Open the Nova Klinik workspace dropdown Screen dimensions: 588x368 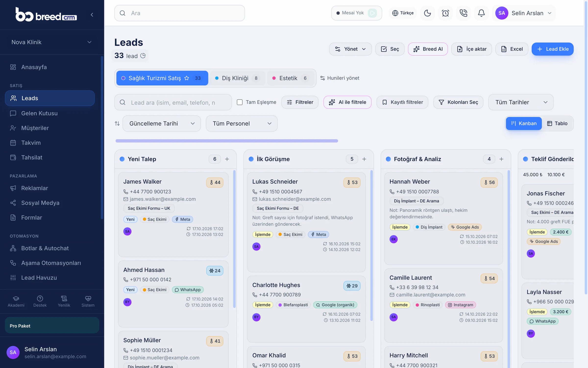(x=52, y=42)
